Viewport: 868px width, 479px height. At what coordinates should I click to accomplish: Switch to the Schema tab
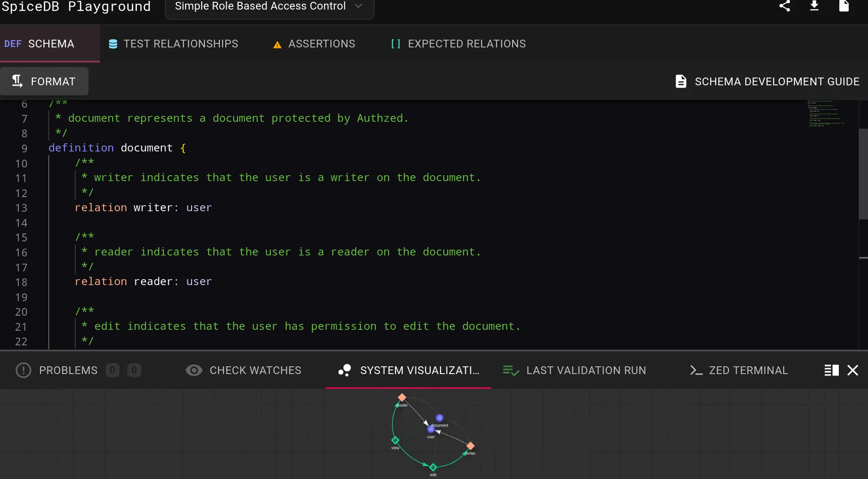tap(50, 44)
